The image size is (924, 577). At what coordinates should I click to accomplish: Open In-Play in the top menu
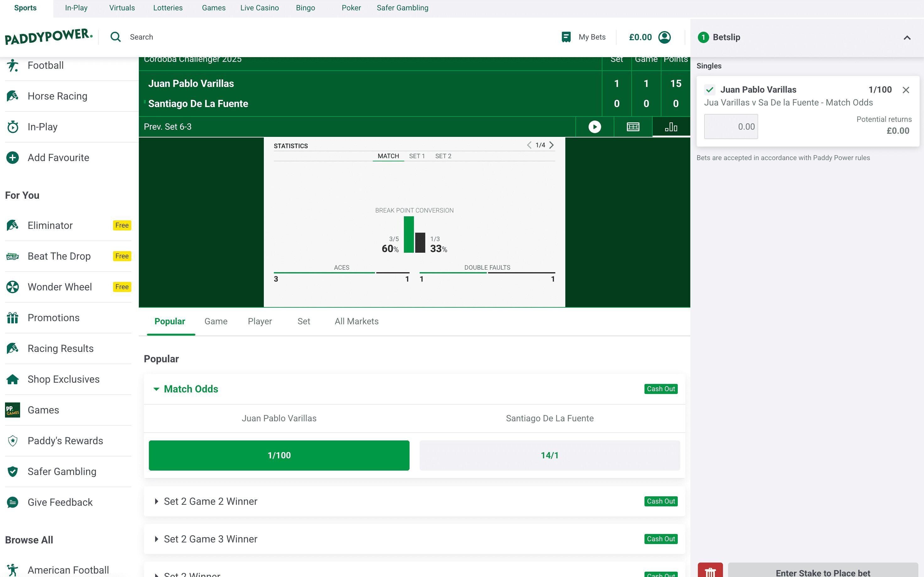point(76,8)
